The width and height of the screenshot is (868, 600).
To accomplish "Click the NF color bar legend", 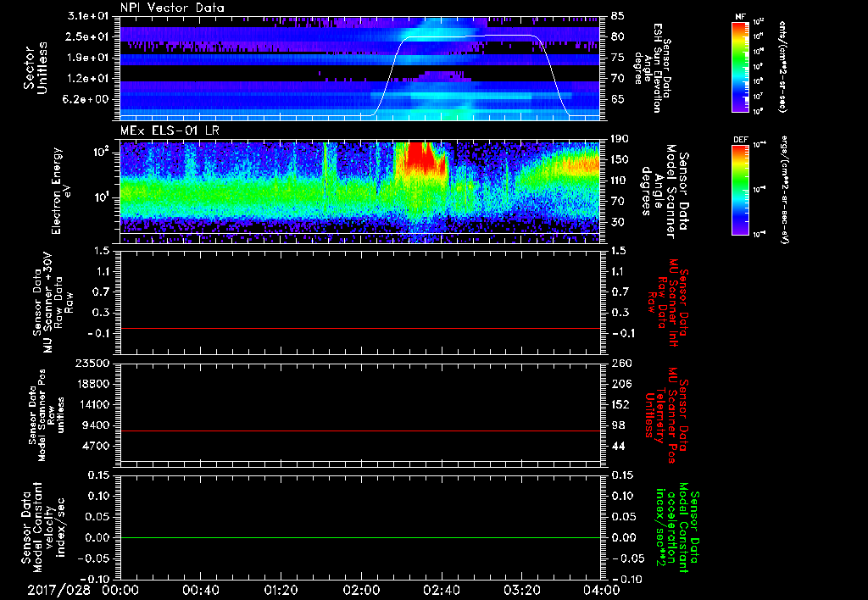I will click(740, 67).
